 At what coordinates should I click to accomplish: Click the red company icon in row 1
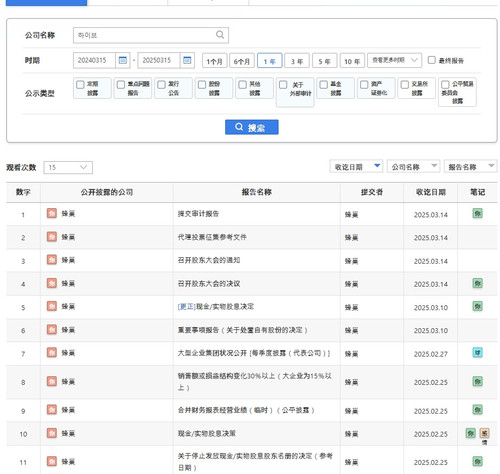(x=52, y=213)
